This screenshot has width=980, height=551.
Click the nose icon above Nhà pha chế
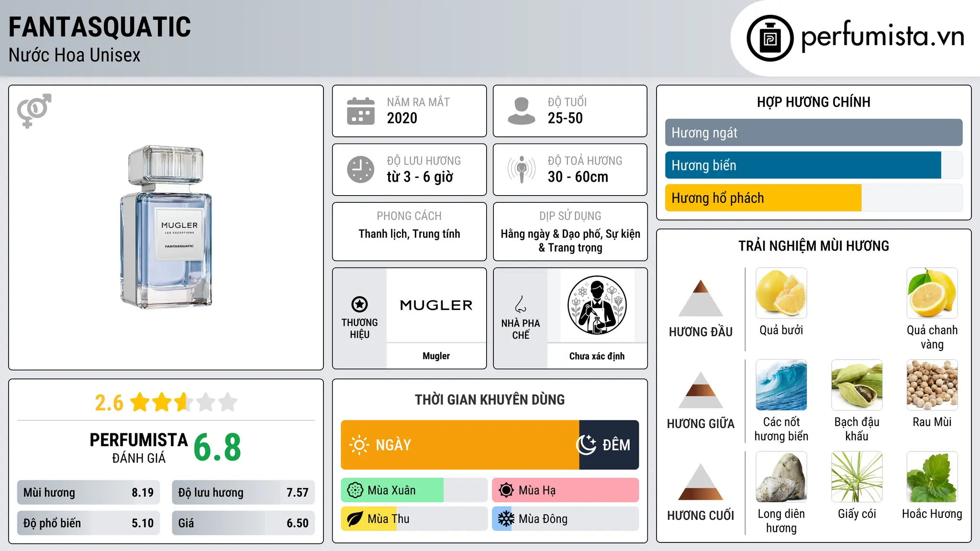coord(521,304)
